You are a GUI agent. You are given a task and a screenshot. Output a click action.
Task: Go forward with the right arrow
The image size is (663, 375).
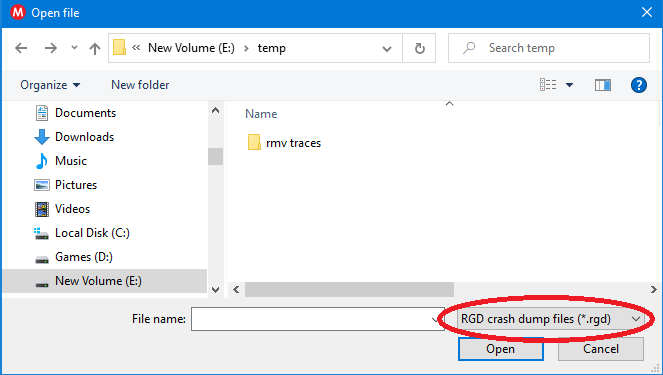[x=51, y=48]
